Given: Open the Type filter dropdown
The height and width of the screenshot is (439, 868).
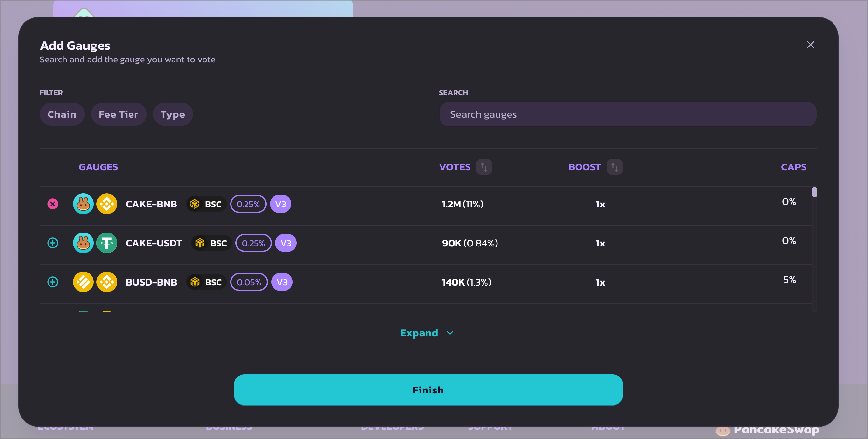Looking at the screenshot, I should pos(173,114).
